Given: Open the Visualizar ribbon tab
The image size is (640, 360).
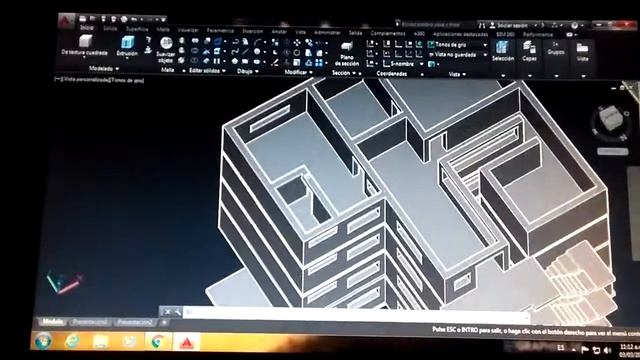Looking at the screenshot, I should 188,30.
